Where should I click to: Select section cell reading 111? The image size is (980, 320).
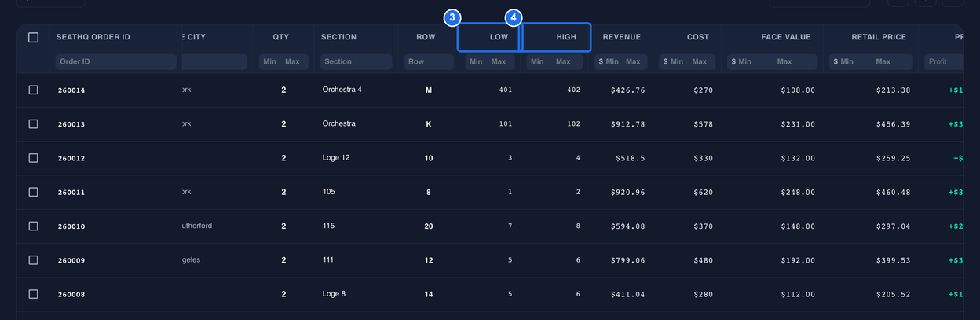point(328,260)
